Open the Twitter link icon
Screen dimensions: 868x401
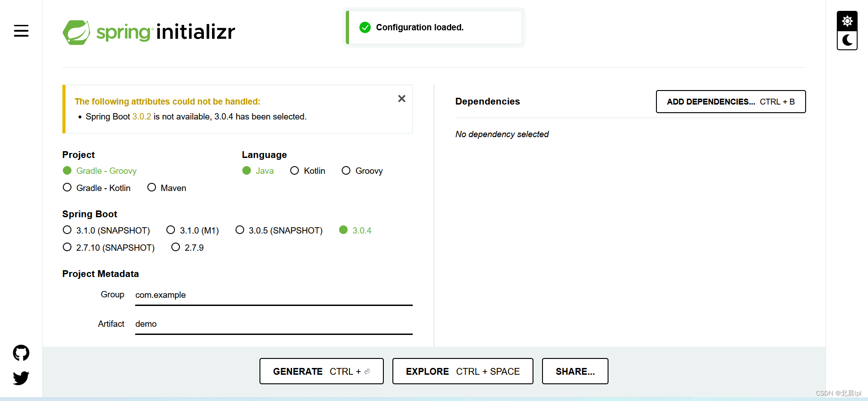(x=21, y=377)
